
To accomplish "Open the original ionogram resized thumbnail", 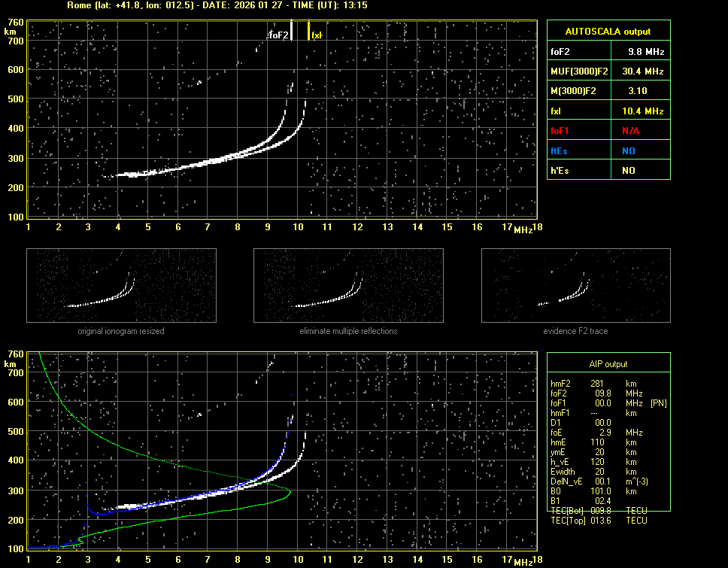I will 121,287.
